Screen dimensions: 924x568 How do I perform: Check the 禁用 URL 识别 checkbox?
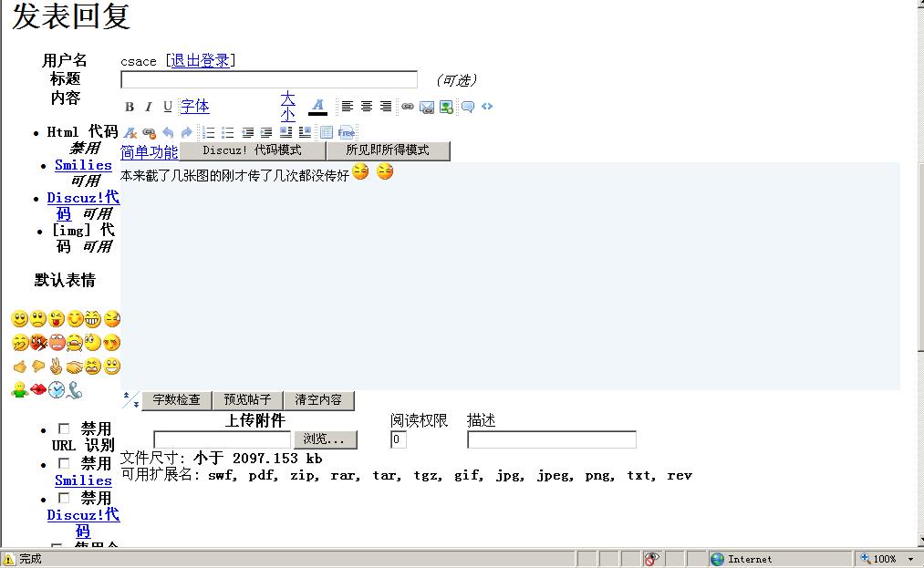click(x=64, y=429)
